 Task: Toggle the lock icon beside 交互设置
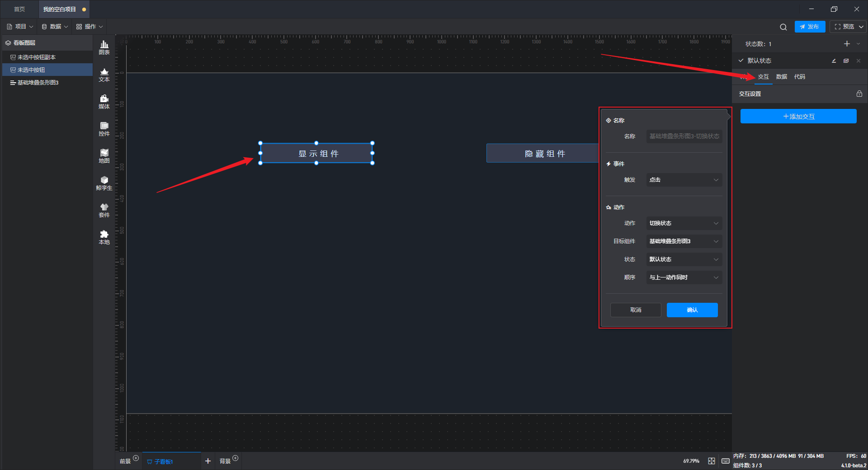click(859, 94)
